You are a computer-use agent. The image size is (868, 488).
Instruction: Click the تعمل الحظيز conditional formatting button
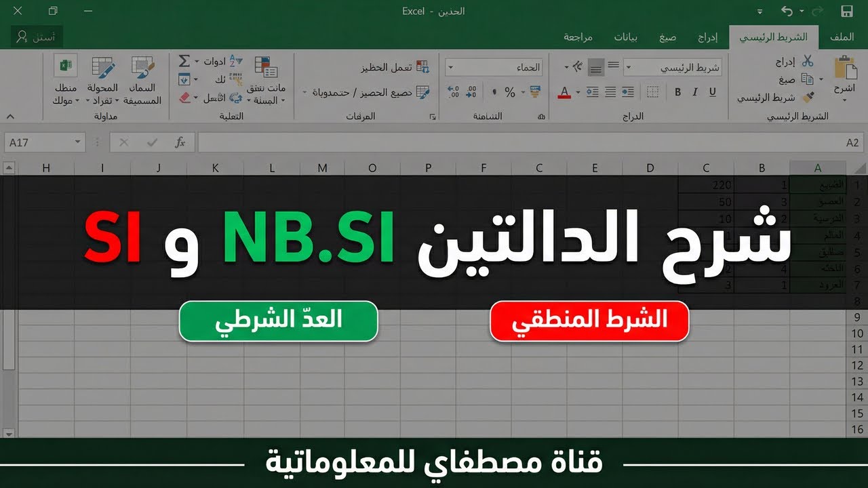[394, 67]
